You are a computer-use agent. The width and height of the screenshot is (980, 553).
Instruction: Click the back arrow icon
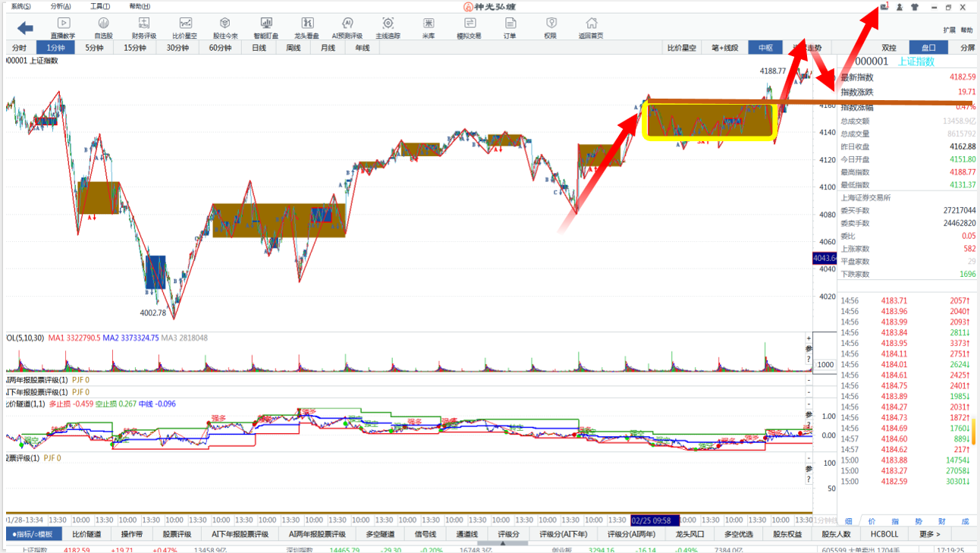[x=25, y=28]
